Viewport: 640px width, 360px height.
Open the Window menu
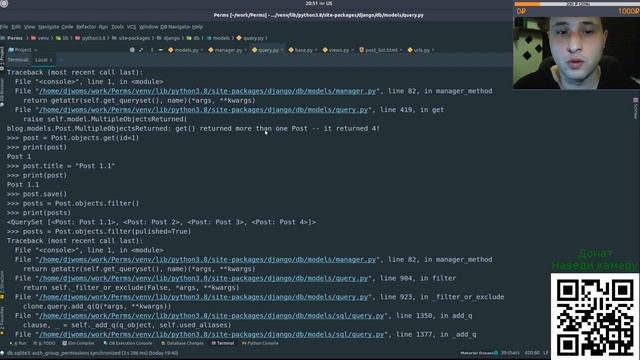(149, 27)
